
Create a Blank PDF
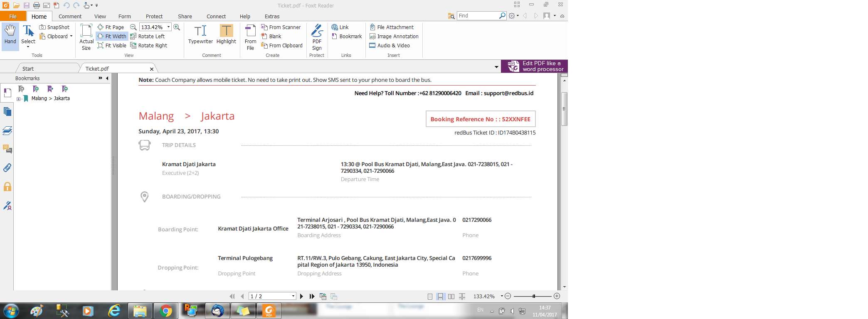pos(271,36)
